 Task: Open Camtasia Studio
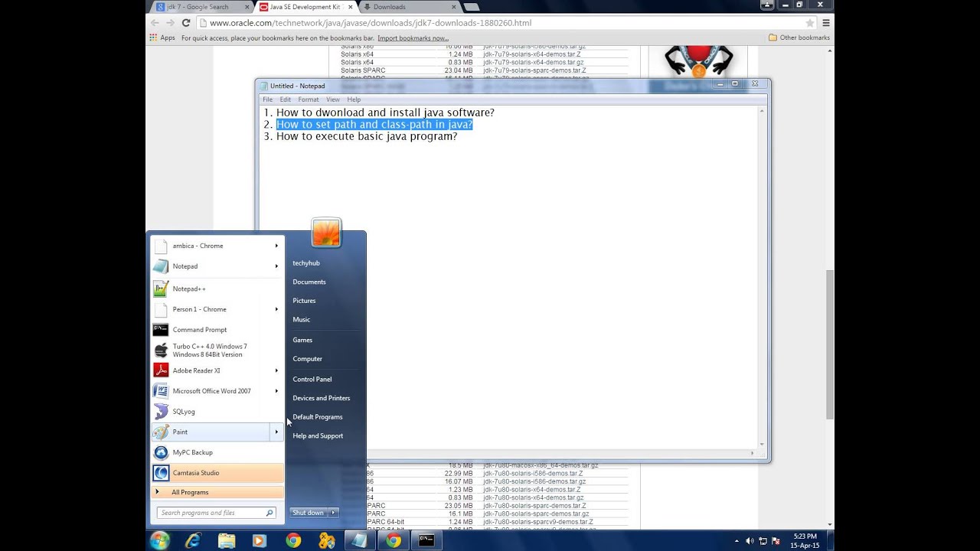click(218, 473)
